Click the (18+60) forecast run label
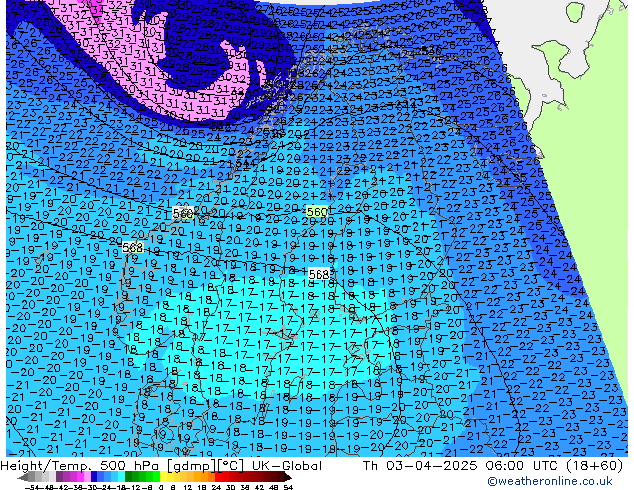Screen dimensions: 634x490 pos(594,466)
